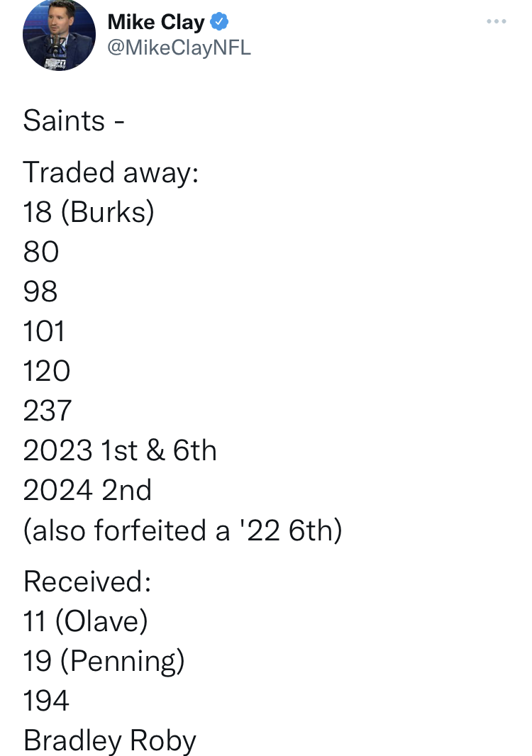Image resolution: width=532 pixels, height=756 pixels.
Task: Click the pick number 98 line
Action: 40,291
